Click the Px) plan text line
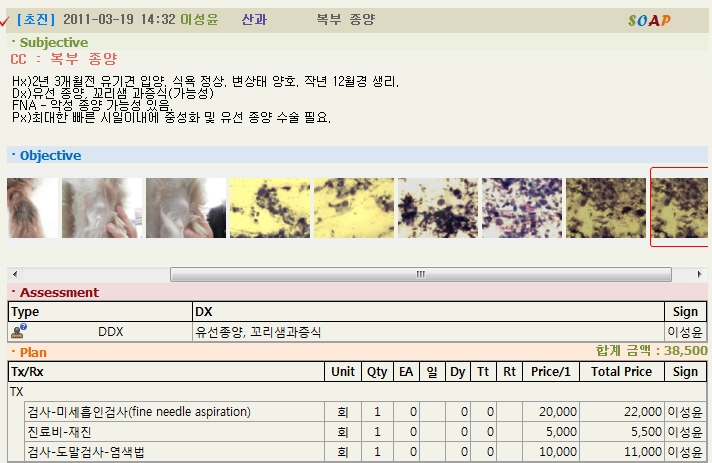This screenshot has height=463, width=712. tap(171, 118)
